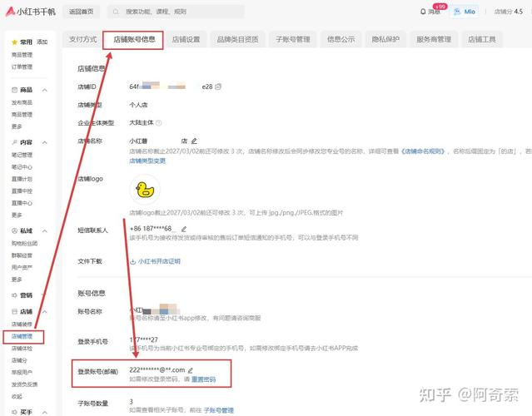Viewport: 532px width, 416px height.
Task: Open 直播中心 in the sidebar
Action: [22, 203]
